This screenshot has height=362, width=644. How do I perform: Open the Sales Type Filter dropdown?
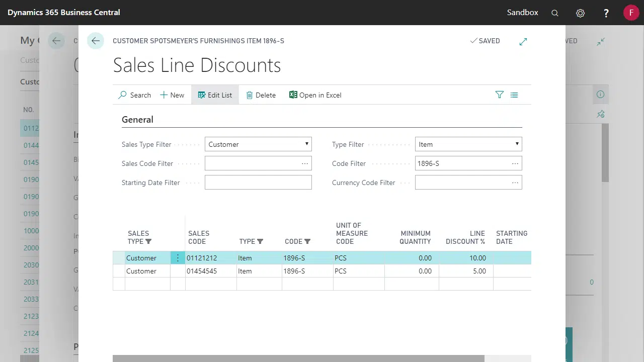pos(258,144)
